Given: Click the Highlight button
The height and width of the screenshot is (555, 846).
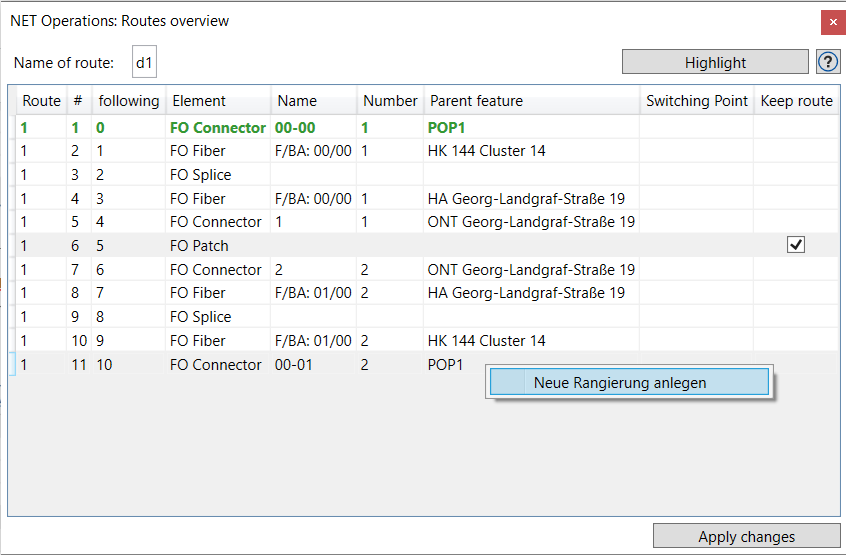Looking at the screenshot, I should tap(715, 62).
